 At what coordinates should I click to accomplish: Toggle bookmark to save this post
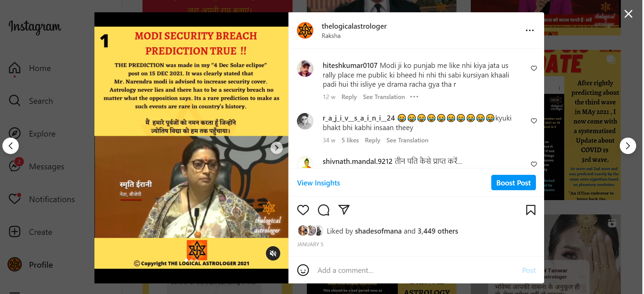(x=530, y=210)
